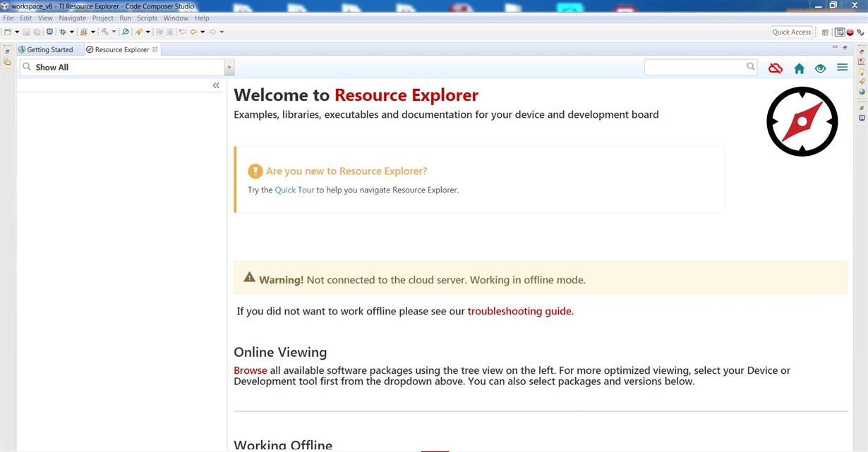868x452 pixels.
Task: Click the Browse link under Online Viewing
Action: tap(251, 370)
